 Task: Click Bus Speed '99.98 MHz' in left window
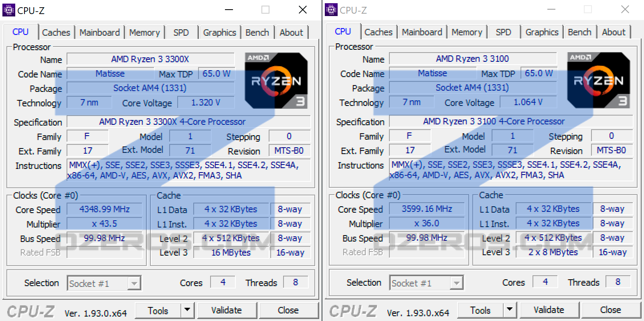tap(104, 238)
